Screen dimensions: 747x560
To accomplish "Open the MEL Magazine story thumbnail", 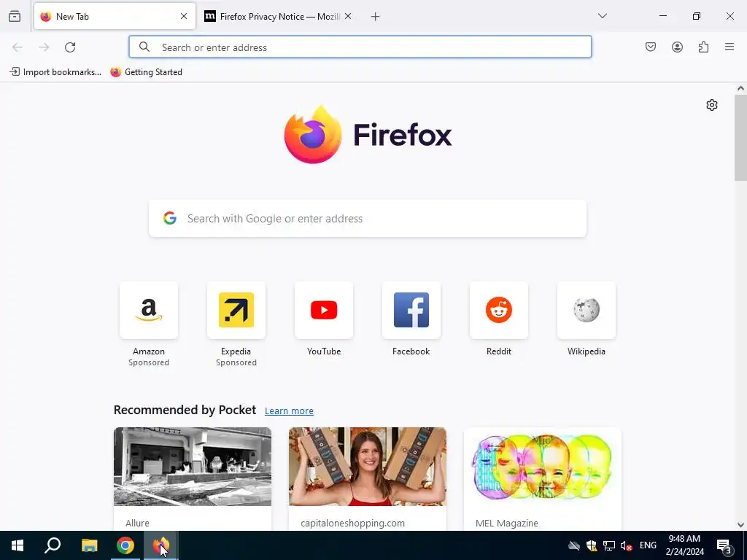I will (x=543, y=467).
